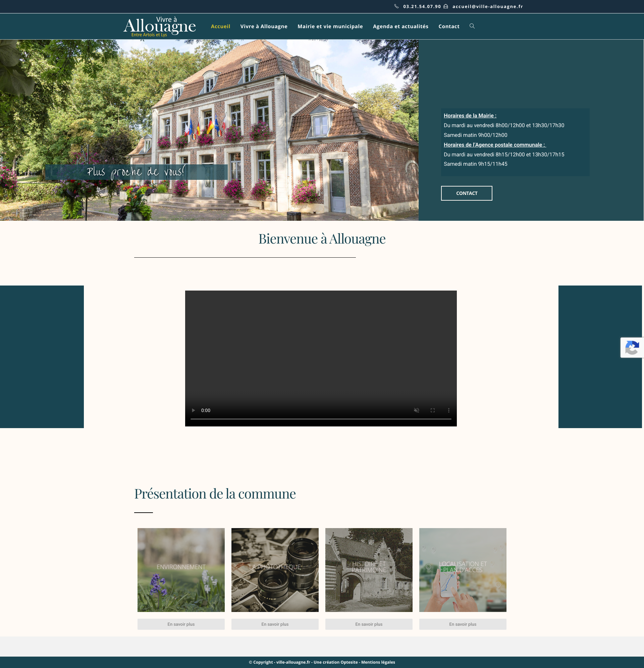The height and width of the screenshot is (668, 644).
Task: Click the town hall hero photo
Action: 209,130
